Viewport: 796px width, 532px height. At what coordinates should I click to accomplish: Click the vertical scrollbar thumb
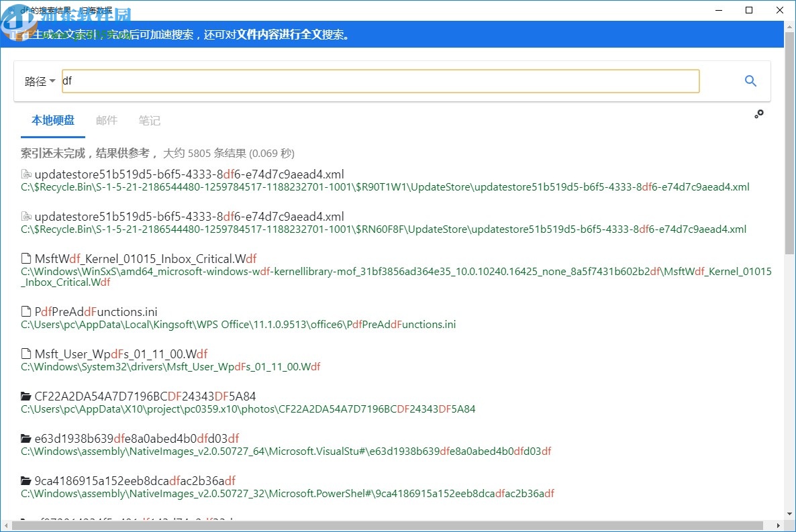(789, 142)
